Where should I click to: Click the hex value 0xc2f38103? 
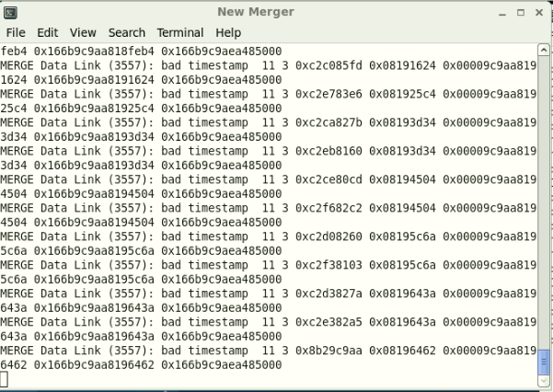pos(316,265)
